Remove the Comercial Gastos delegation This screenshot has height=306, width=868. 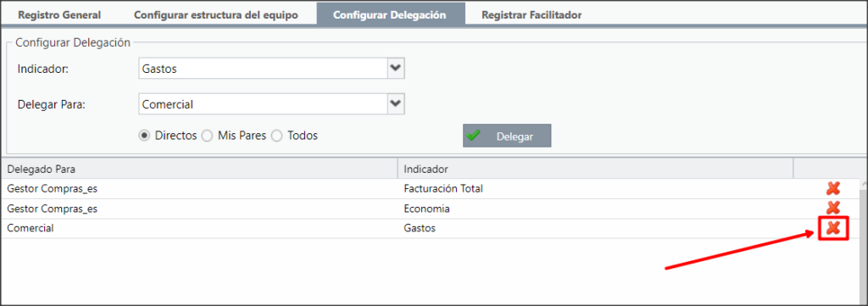click(832, 227)
